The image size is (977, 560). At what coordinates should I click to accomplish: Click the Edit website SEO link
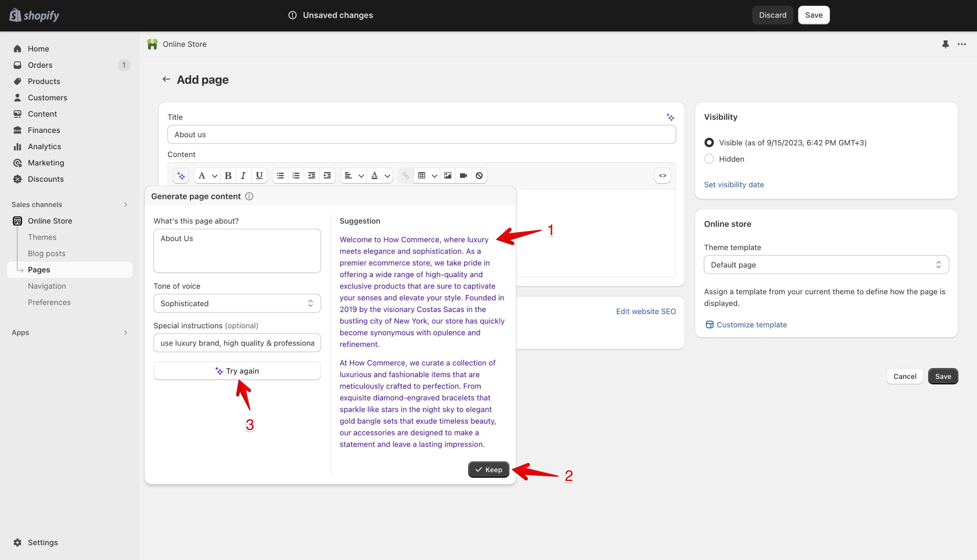pos(646,311)
